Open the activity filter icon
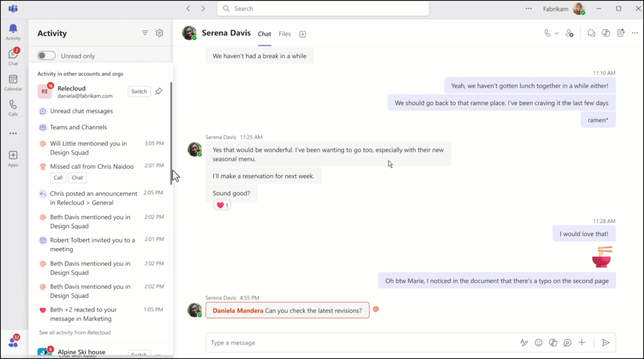 point(145,33)
